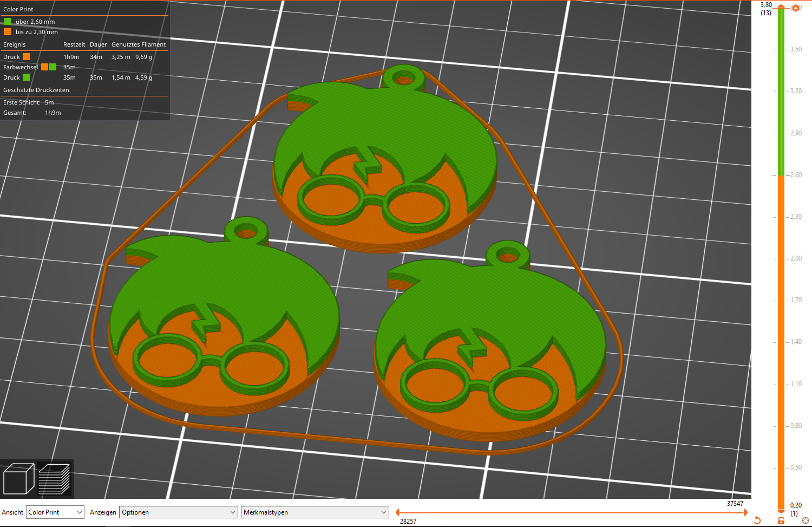Click the '3,25 m' filament length
This screenshot has height=527, width=812.
121,57
